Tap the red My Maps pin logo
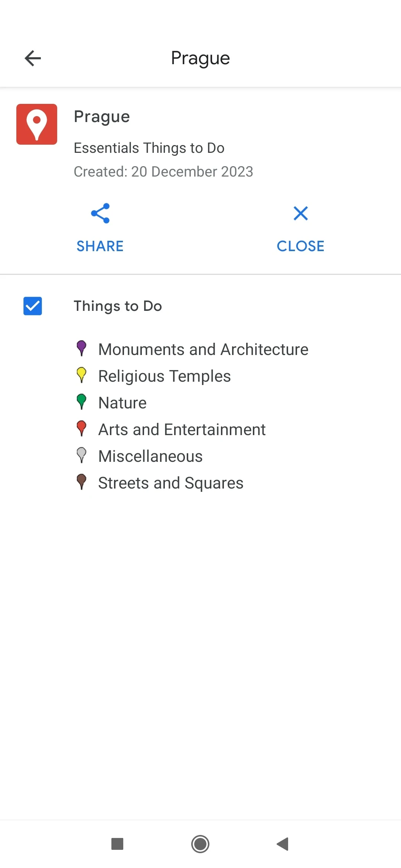The width and height of the screenshot is (401, 868). click(37, 124)
